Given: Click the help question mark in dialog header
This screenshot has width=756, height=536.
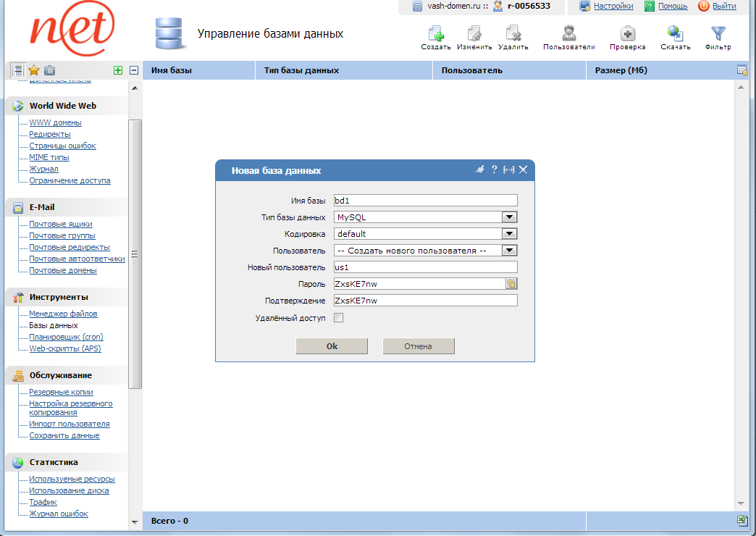Looking at the screenshot, I should tap(495, 169).
